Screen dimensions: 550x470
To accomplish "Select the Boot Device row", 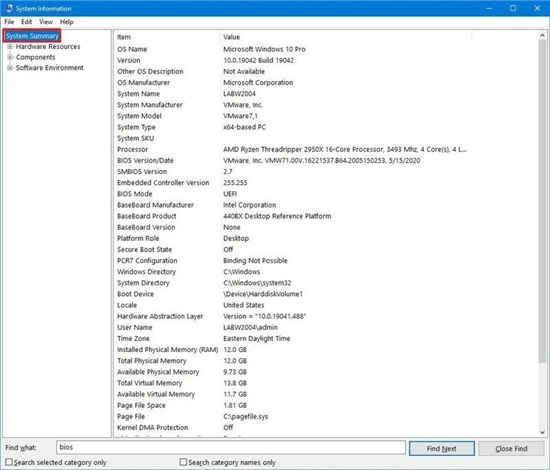I will 326,294.
